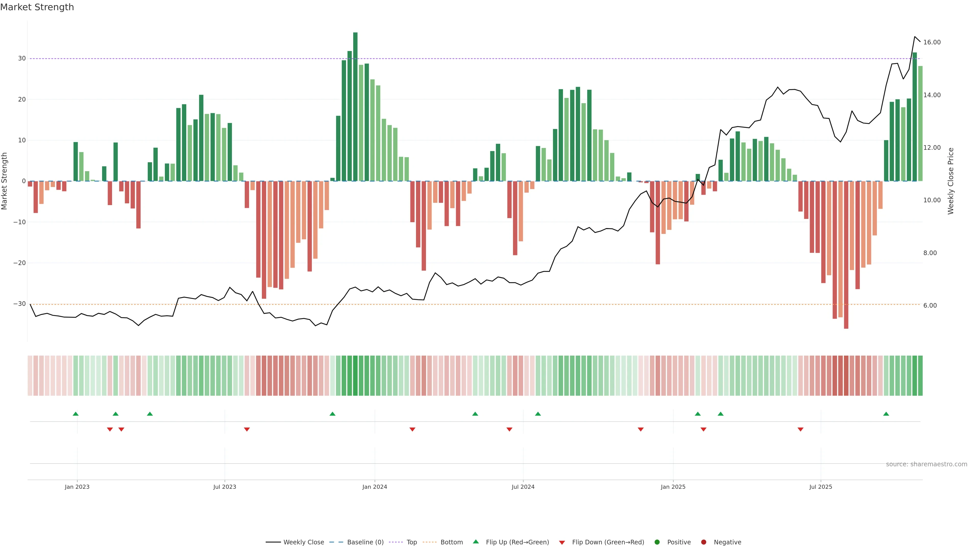
Task: Click the Positive green circle legend icon
Action: [x=657, y=542]
